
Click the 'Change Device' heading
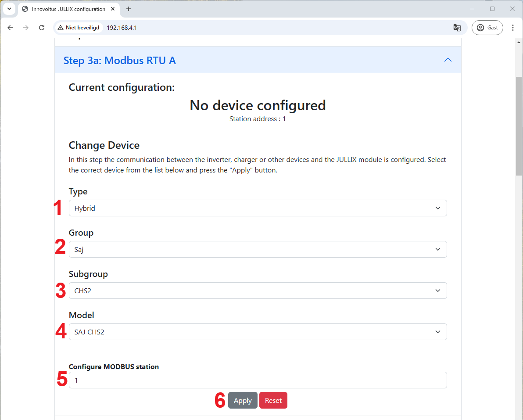coord(104,145)
